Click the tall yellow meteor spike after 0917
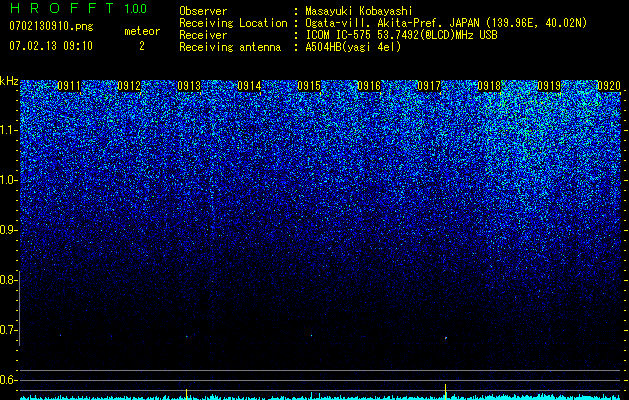Image resolution: width=629 pixels, height=400 pixels. tap(445, 391)
